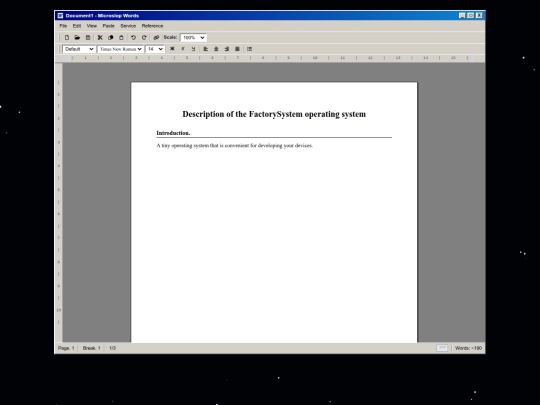The image size is (540, 405).
Task: Toggle italic formatting
Action: [183, 49]
